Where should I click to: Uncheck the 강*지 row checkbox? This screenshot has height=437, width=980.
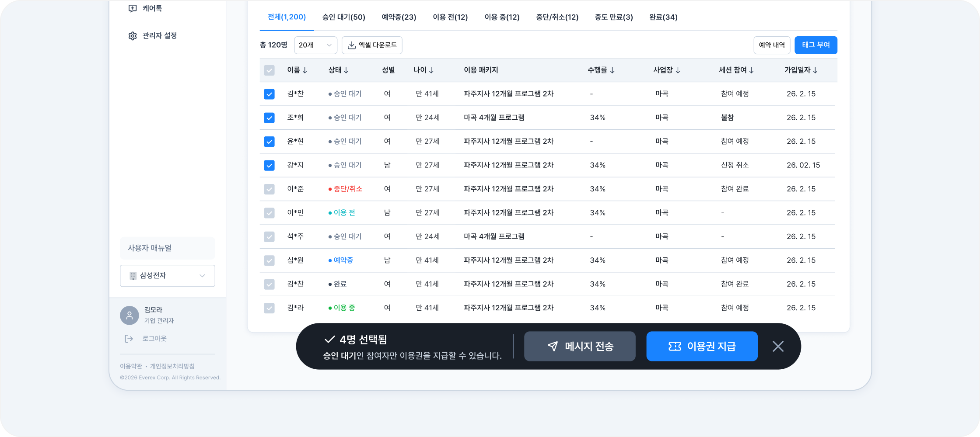click(x=269, y=165)
